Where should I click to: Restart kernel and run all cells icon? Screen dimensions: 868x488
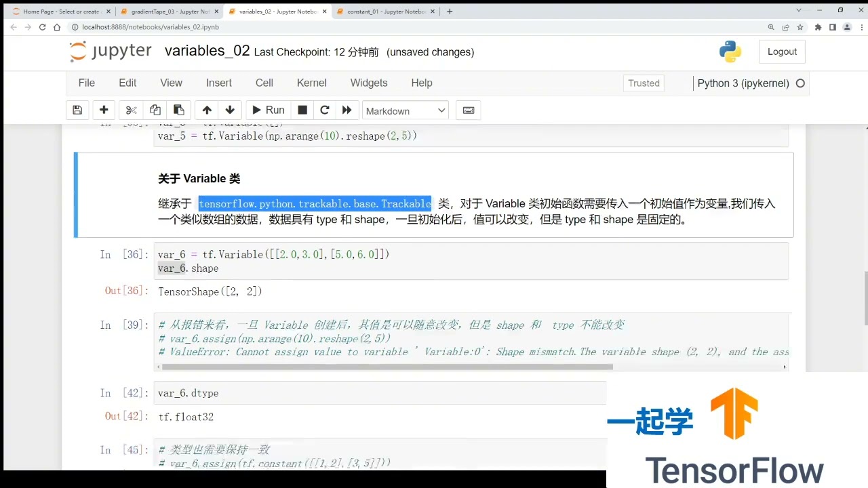point(347,110)
